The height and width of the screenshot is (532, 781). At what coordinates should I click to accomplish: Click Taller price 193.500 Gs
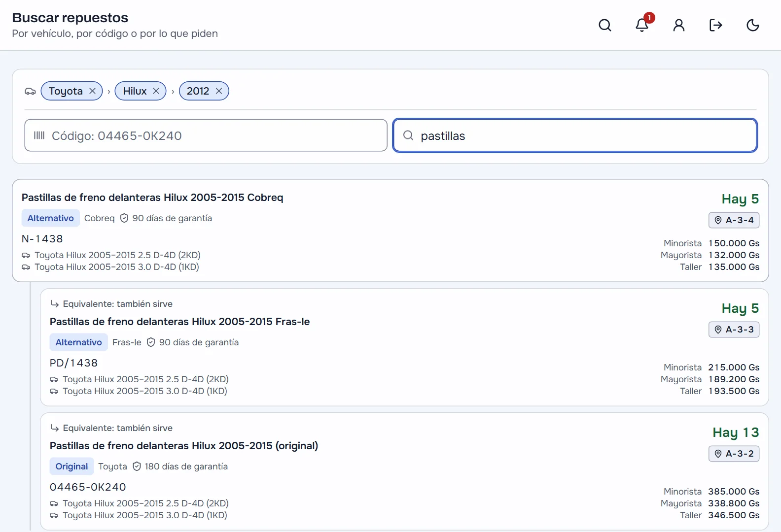734,391
